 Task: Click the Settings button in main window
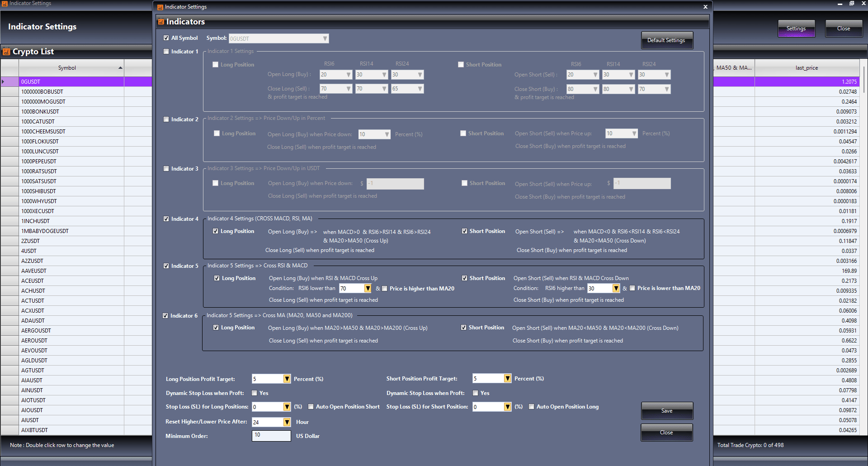(796, 29)
